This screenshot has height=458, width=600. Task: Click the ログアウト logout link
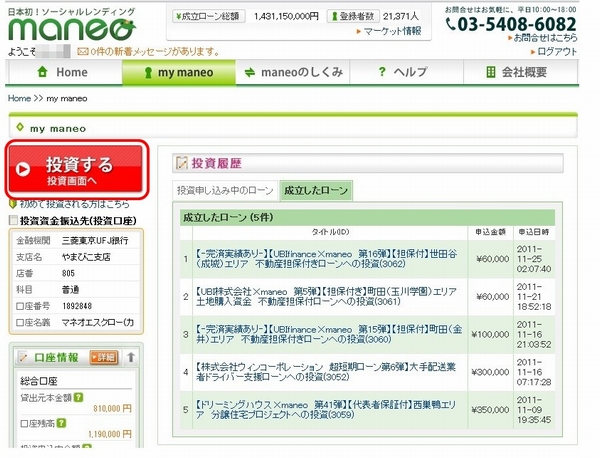pyautogui.click(x=557, y=51)
